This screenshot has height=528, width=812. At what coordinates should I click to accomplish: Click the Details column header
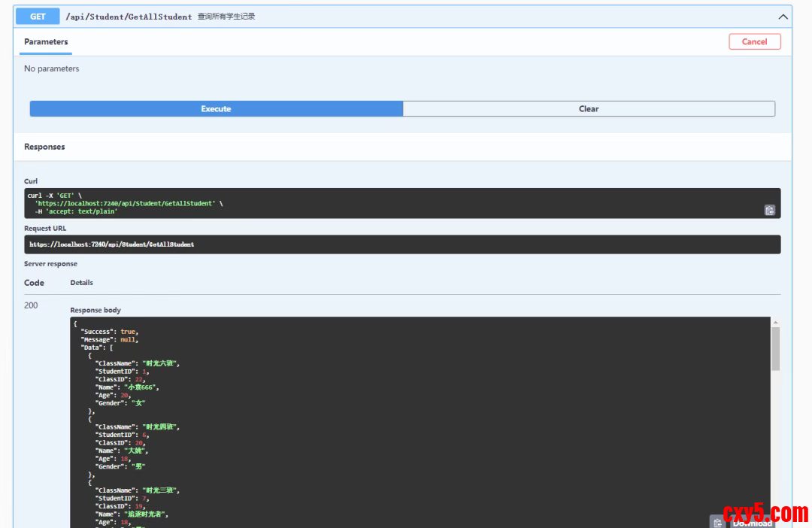pos(81,283)
